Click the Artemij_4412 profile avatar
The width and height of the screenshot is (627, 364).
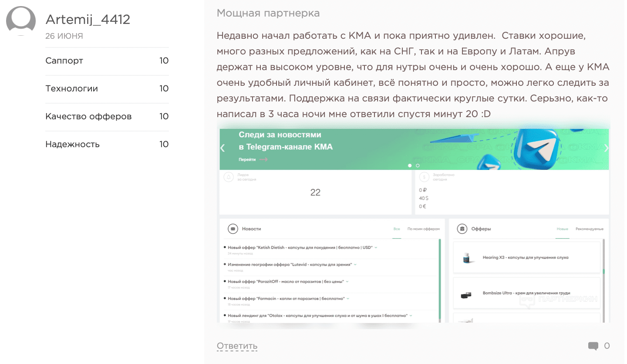coord(21,21)
